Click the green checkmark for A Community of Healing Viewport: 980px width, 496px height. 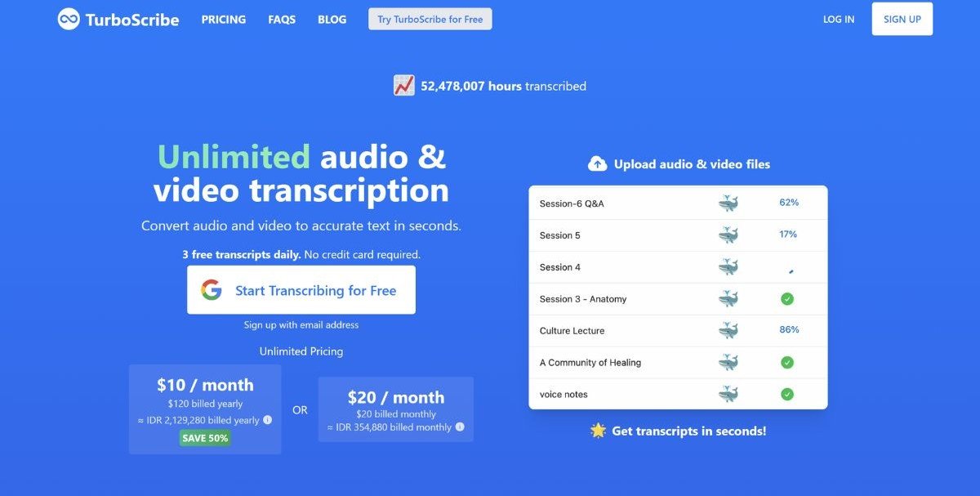787,363
